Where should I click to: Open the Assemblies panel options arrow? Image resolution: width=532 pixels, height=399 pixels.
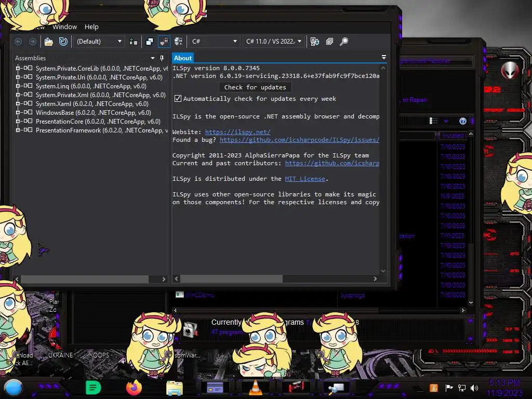[152, 58]
